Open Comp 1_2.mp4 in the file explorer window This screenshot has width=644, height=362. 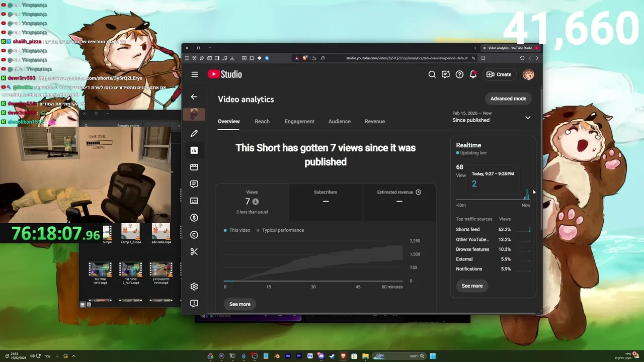[130, 234]
